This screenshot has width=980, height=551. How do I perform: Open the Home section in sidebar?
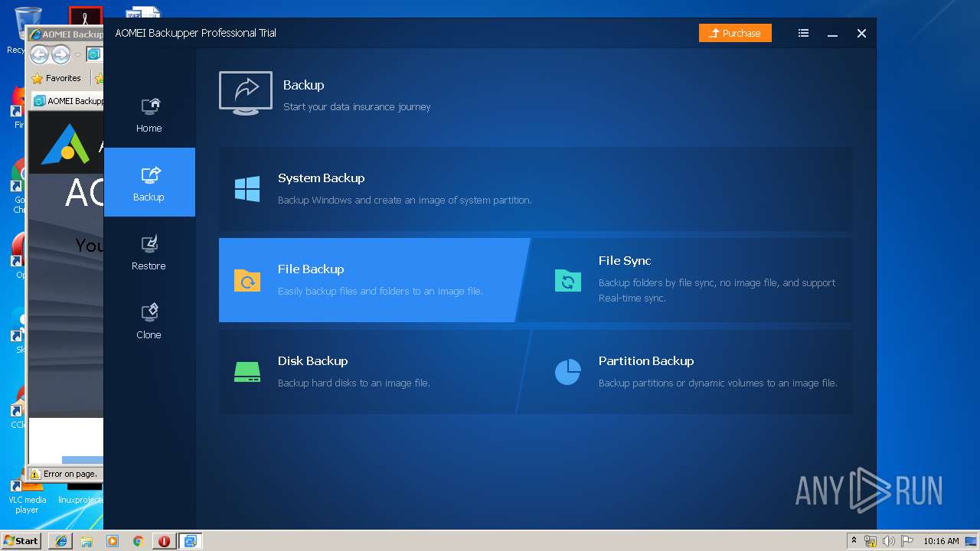[149, 113]
